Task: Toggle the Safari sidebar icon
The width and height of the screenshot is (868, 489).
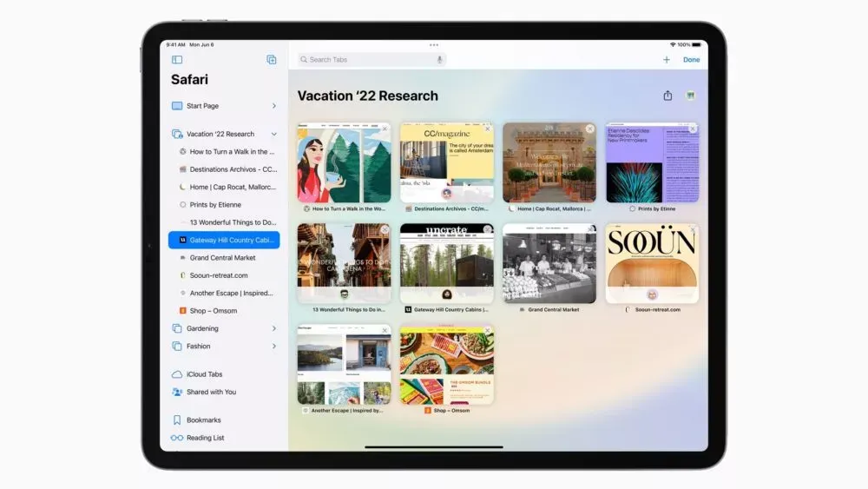Action: click(177, 60)
